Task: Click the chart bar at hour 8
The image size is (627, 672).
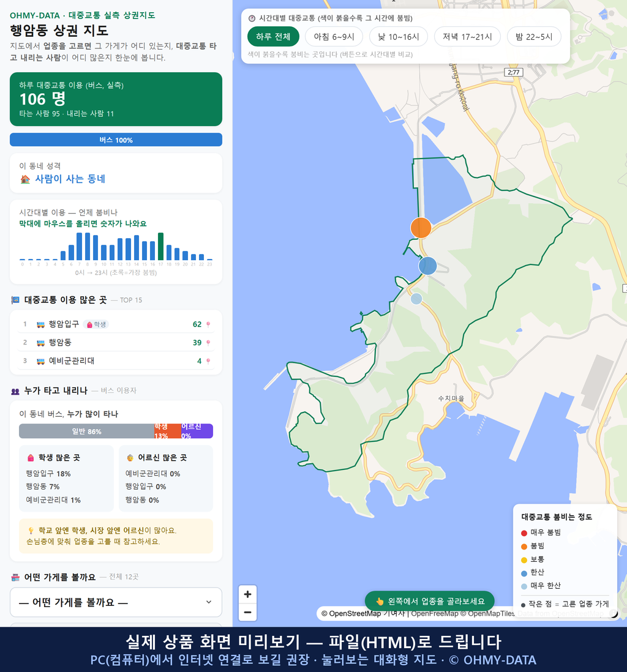Action: pyautogui.click(x=88, y=247)
